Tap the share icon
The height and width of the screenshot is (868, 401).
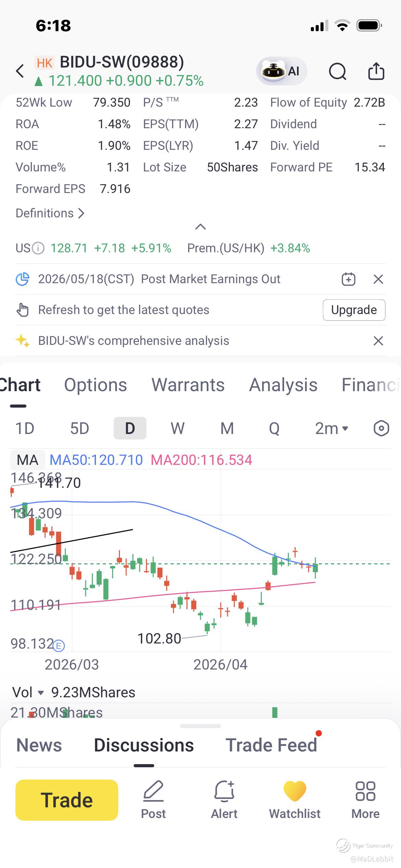[376, 71]
